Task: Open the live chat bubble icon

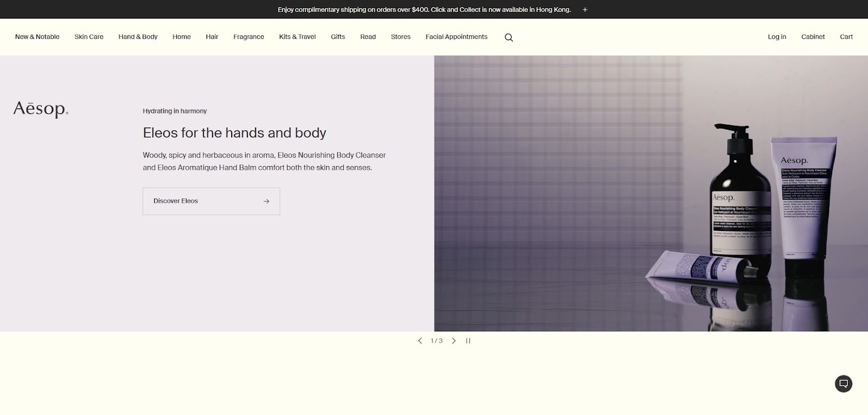Action: 844,384
